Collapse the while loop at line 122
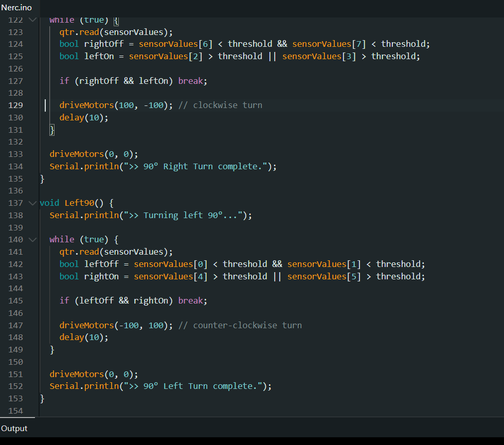This screenshot has height=445, width=504. (x=33, y=20)
